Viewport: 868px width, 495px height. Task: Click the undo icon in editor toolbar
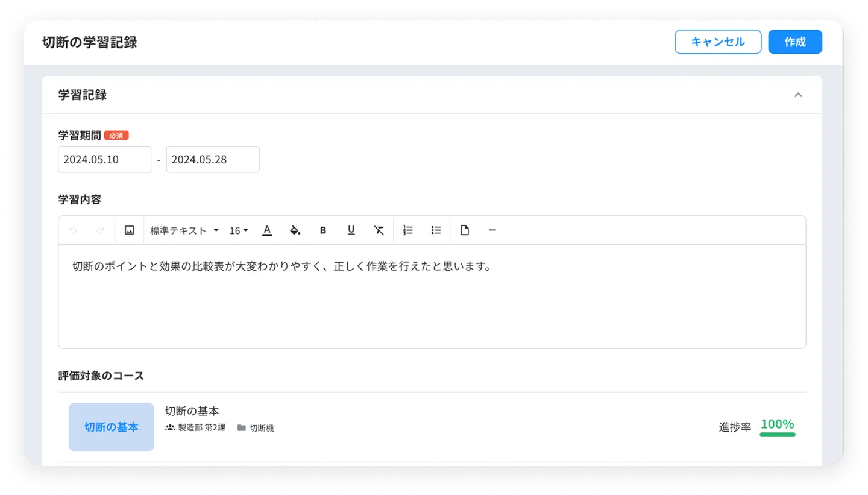(x=73, y=230)
